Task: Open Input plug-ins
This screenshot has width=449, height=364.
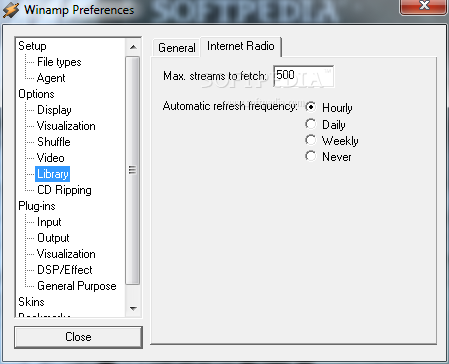Action: [x=49, y=222]
